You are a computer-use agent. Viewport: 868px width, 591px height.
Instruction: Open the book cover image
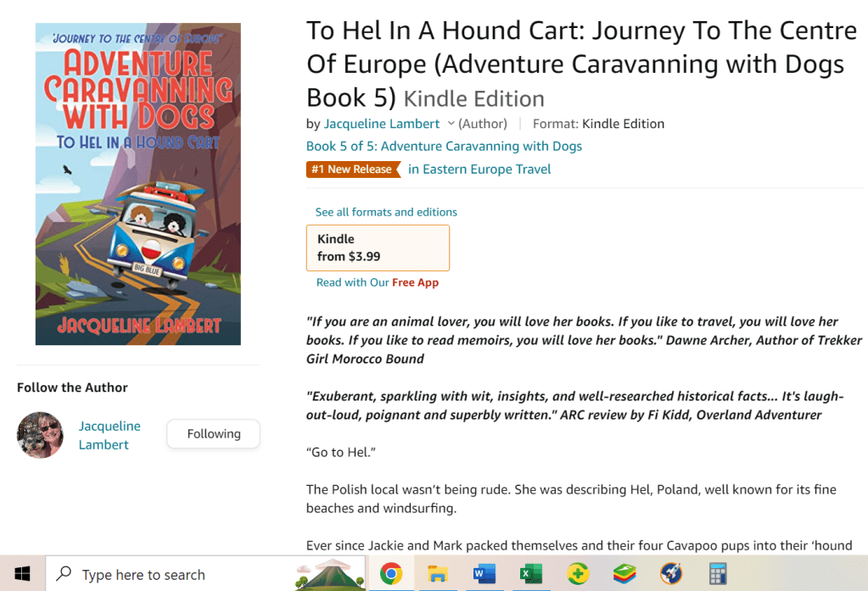pos(137,184)
